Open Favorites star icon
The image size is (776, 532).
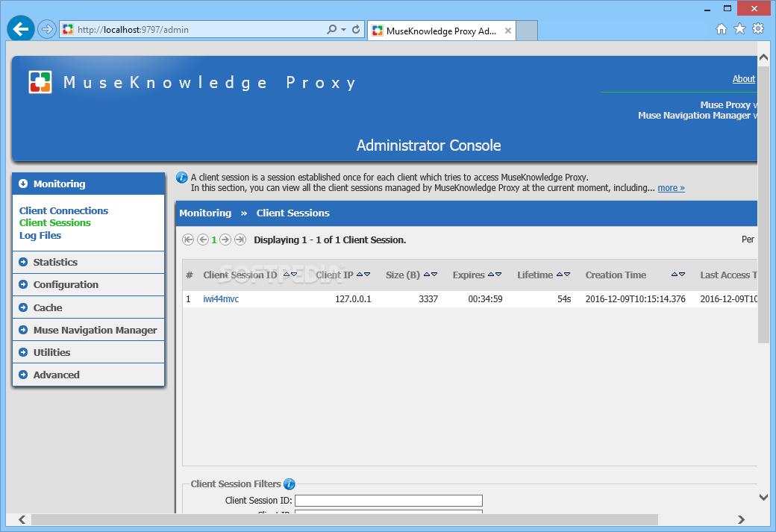(x=739, y=28)
